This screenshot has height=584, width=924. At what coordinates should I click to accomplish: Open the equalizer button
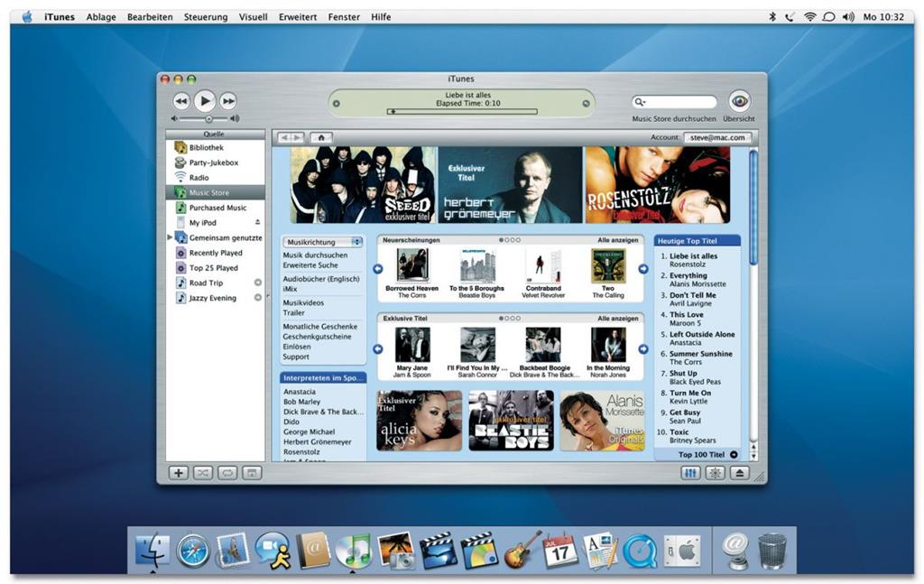[690, 473]
